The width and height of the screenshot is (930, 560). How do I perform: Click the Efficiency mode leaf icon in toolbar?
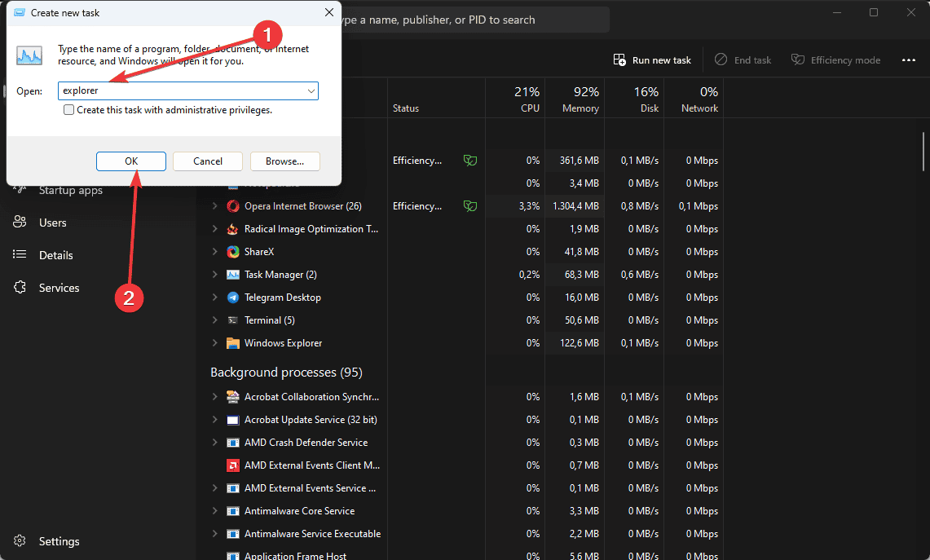pos(798,60)
